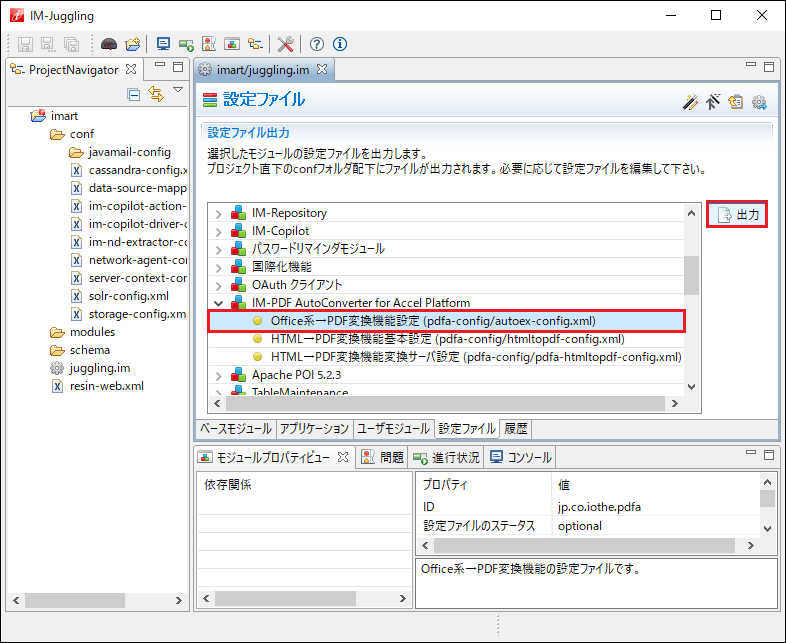Expand the IM-Copilot module
Viewport: 786px width, 643px height.
click(x=218, y=232)
